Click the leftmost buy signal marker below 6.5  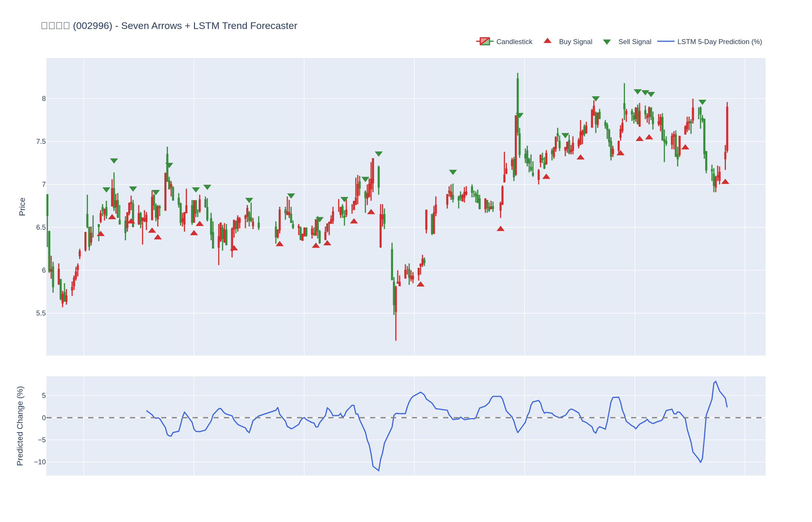[101, 234]
